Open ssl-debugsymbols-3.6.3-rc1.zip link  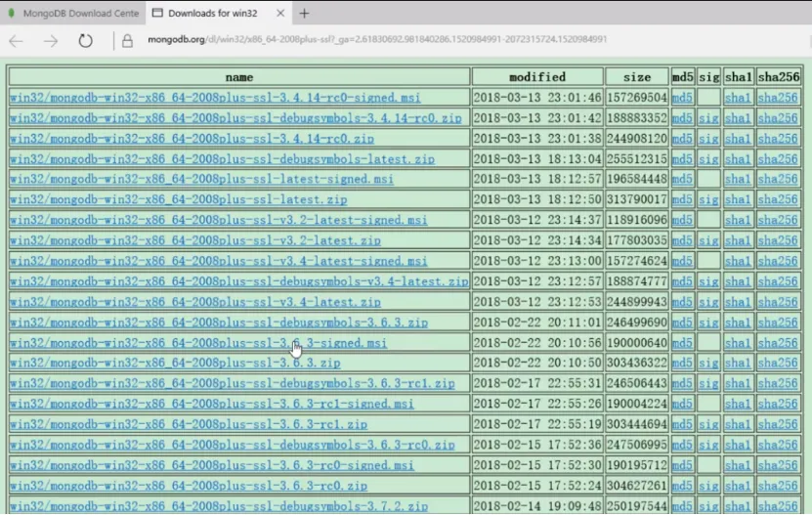pyautogui.click(x=232, y=383)
